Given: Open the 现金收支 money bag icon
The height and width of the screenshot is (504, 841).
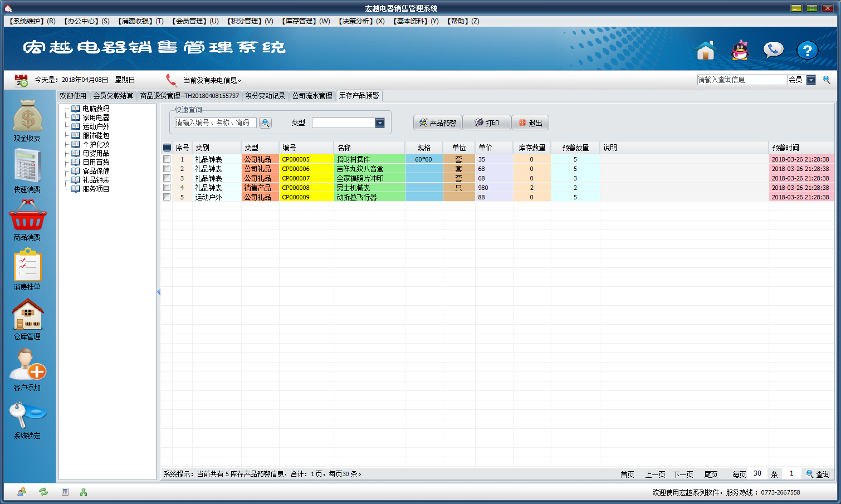Looking at the screenshot, I should point(27,116).
